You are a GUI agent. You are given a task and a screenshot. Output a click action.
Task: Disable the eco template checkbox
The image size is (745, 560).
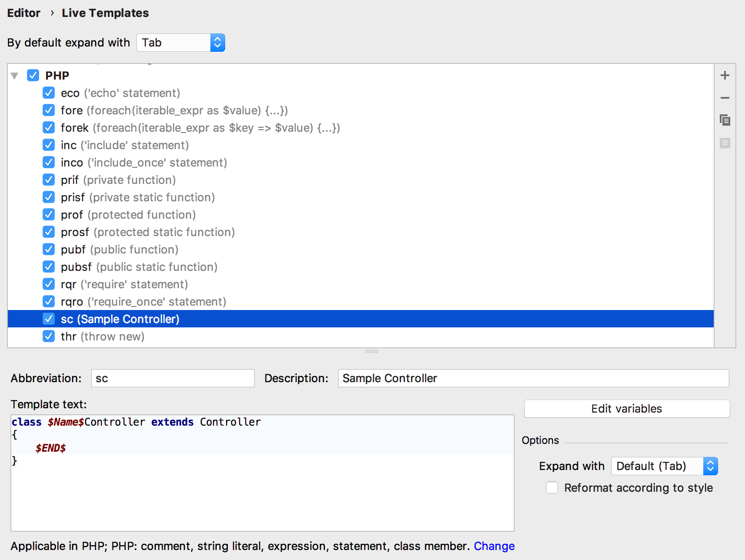pyautogui.click(x=49, y=93)
